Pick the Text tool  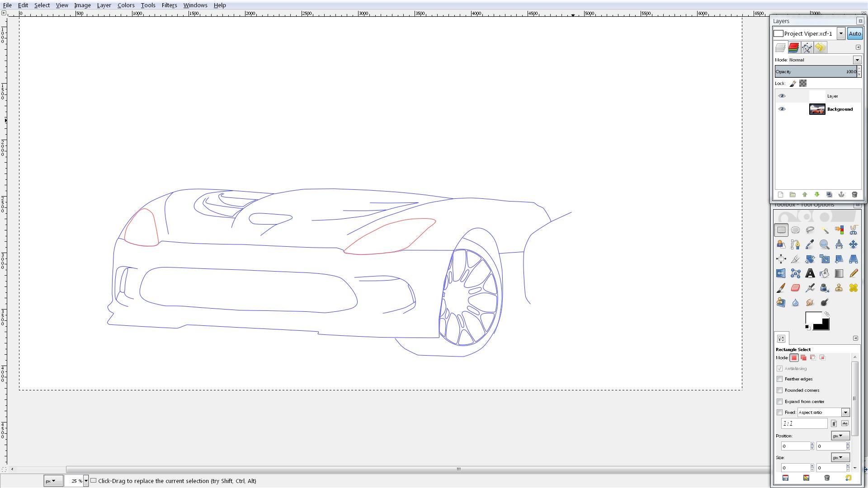[810, 273]
